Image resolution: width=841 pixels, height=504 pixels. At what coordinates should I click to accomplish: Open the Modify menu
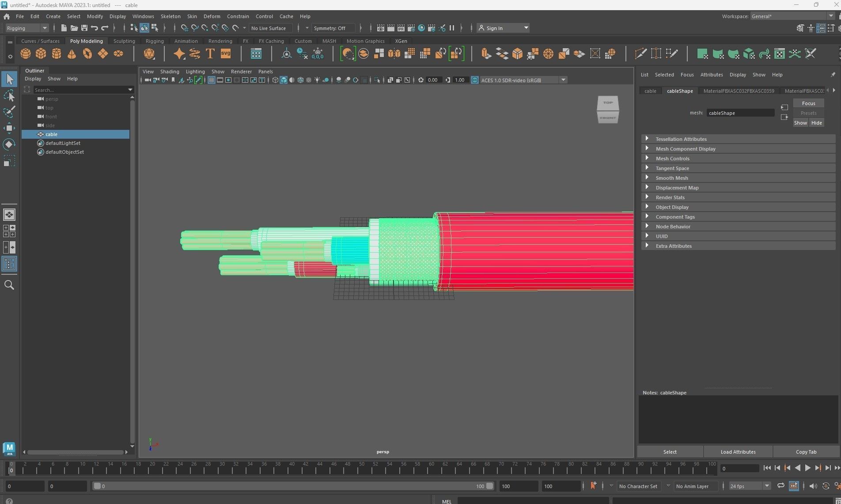95,16
